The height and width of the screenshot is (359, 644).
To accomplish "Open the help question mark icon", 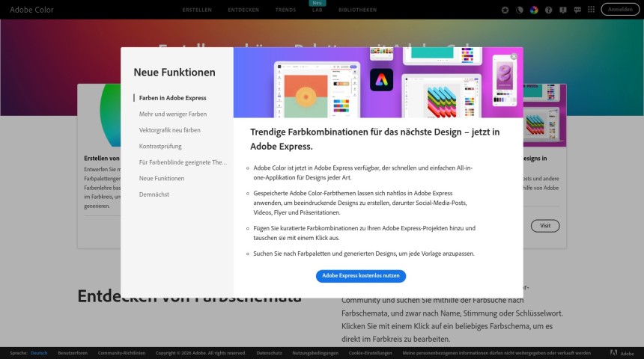I will pyautogui.click(x=549, y=10).
